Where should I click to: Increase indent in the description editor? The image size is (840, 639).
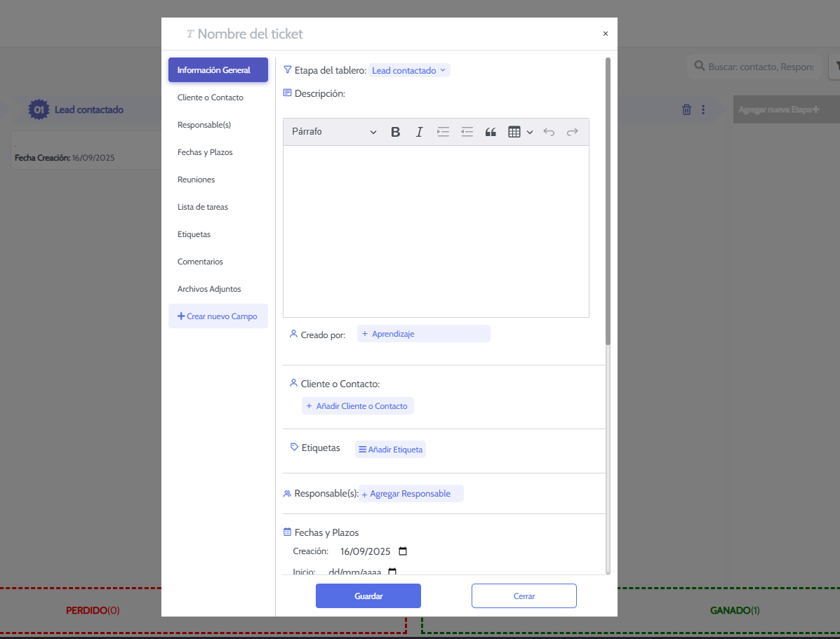[443, 132]
